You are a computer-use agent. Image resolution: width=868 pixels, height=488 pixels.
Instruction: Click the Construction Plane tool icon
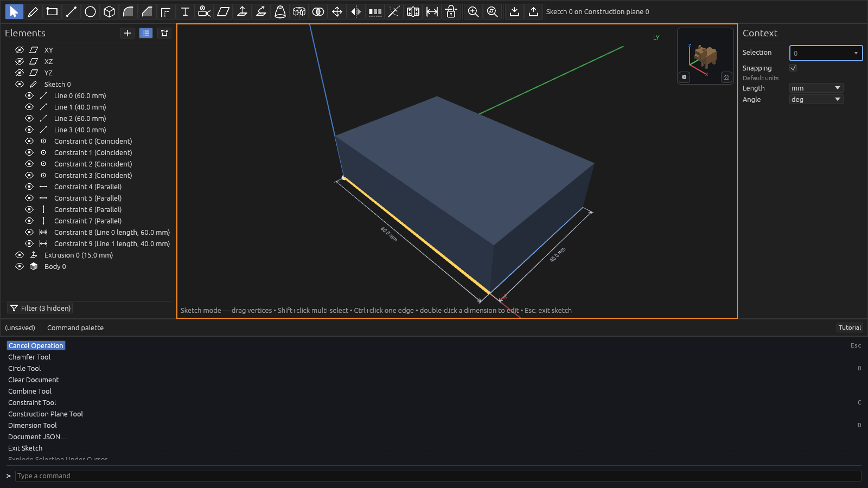pos(223,11)
